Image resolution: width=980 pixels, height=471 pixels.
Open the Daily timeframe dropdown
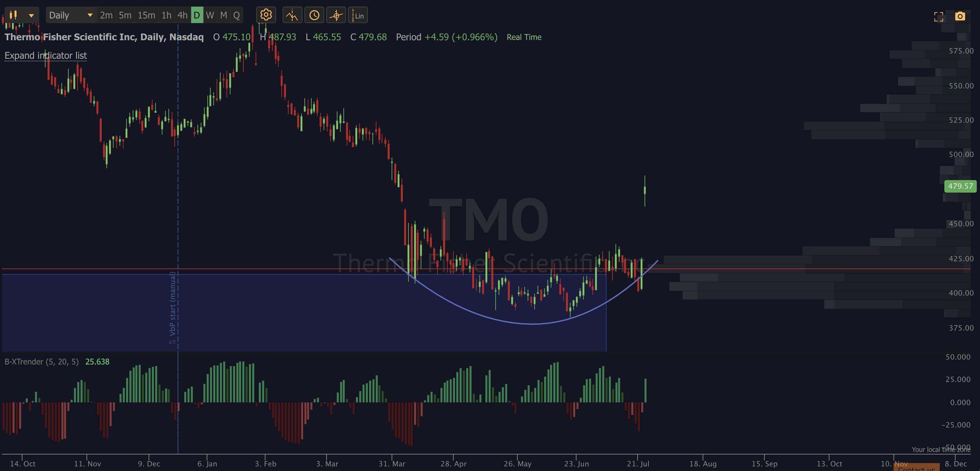click(71, 15)
